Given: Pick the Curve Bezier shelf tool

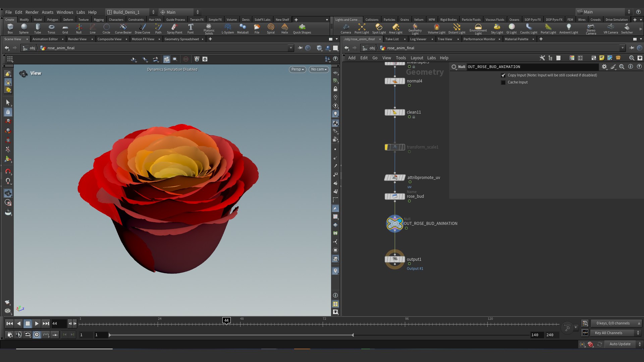Looking at the screenshot, I should (x=123, y=28).
